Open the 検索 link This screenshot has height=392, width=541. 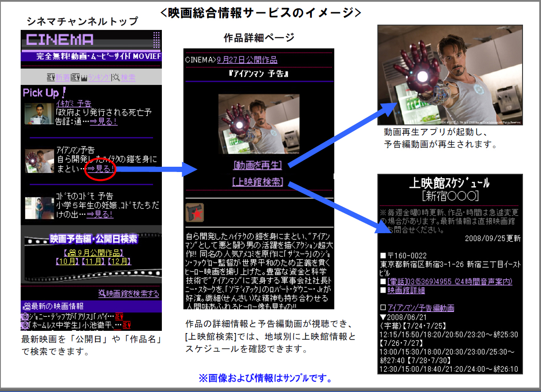[x=128, y=77]
